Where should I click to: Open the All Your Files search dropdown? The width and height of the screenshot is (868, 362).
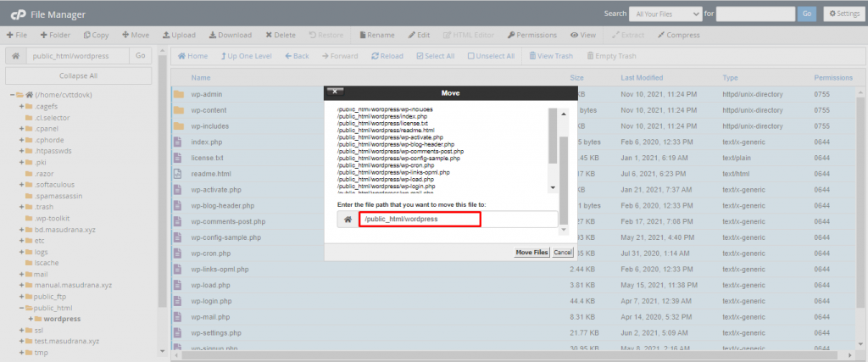pos(665,14)
